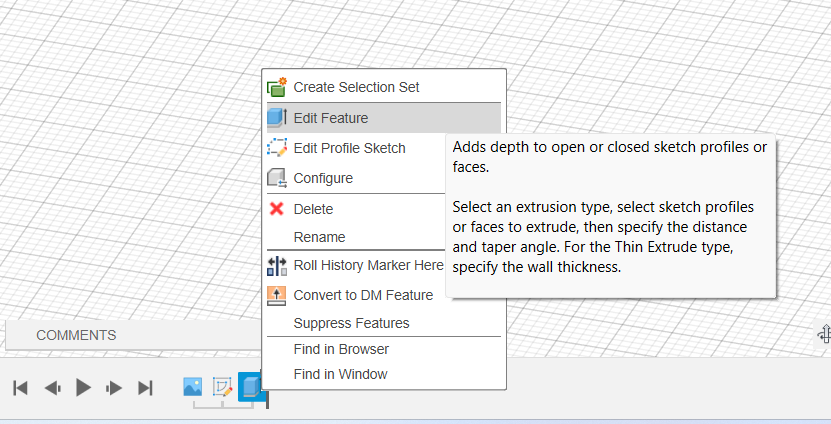This screenshot has height=424, width=831.
Task: Jump to timeline end
Action: click(145, 388)
